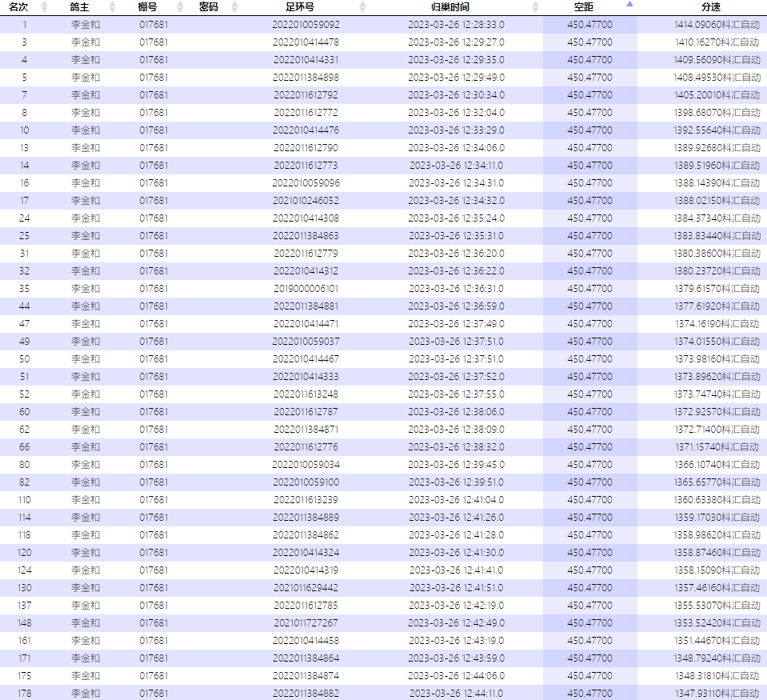Click the sort arrows beside 密码 header

[x=234, y=7]
